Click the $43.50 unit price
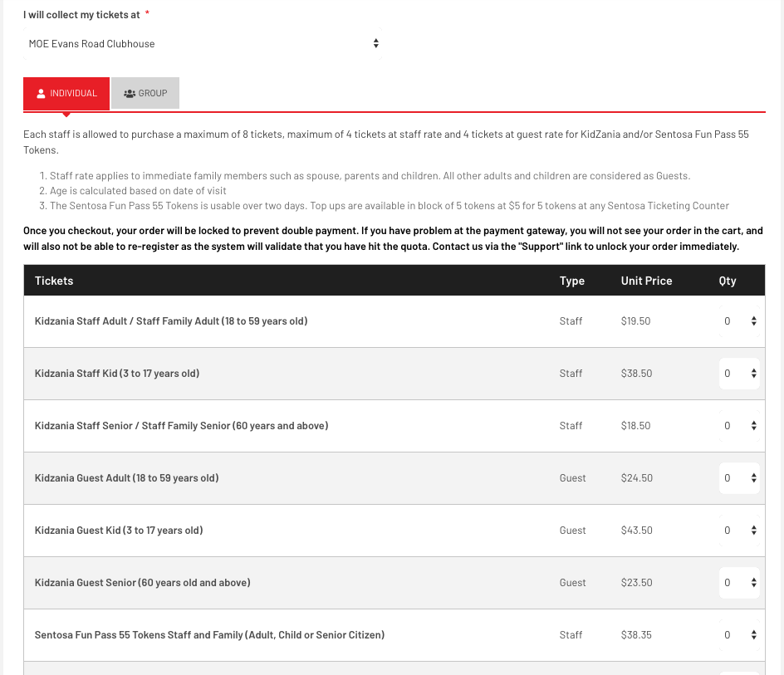Viewport: 784px width, 675px height. click(636, 530)
